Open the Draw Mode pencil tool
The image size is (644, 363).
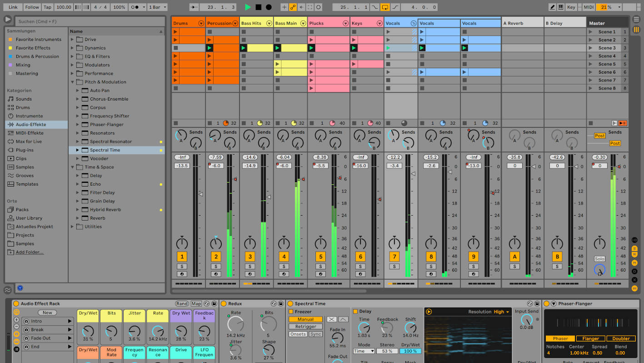pyautogui.click(x=552, y=7)
